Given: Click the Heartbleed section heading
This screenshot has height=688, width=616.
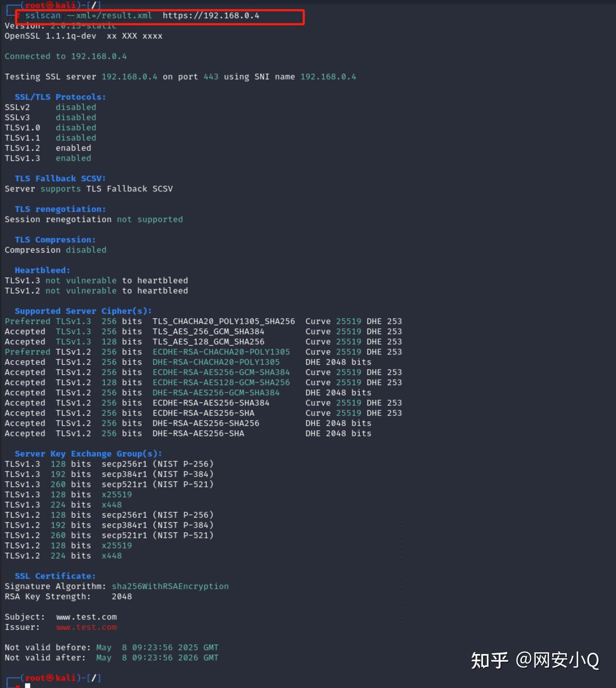Looking at the screenshot, I should tap(42, 271).
